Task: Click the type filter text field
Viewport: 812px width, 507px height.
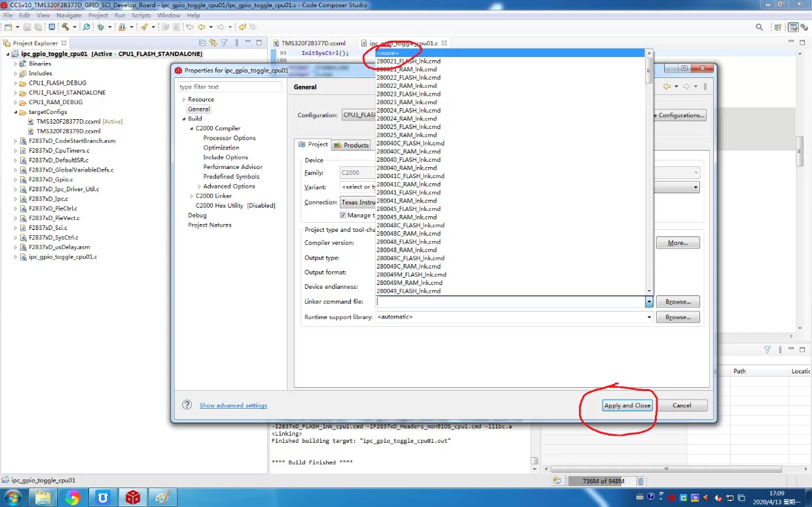Action: [x=229, y=86]
